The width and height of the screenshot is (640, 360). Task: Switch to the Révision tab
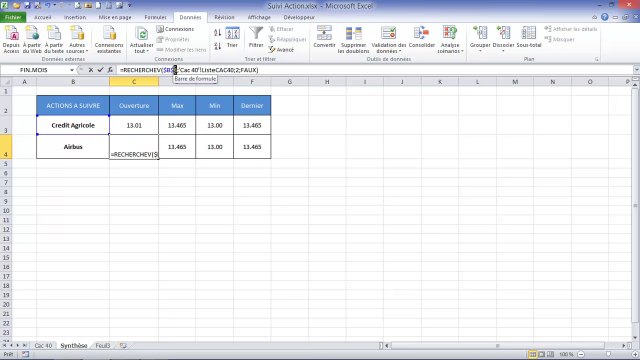tap(224, 17)
